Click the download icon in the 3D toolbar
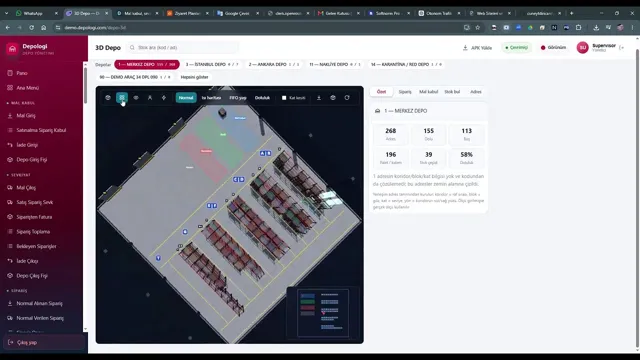 click(319, 98)
